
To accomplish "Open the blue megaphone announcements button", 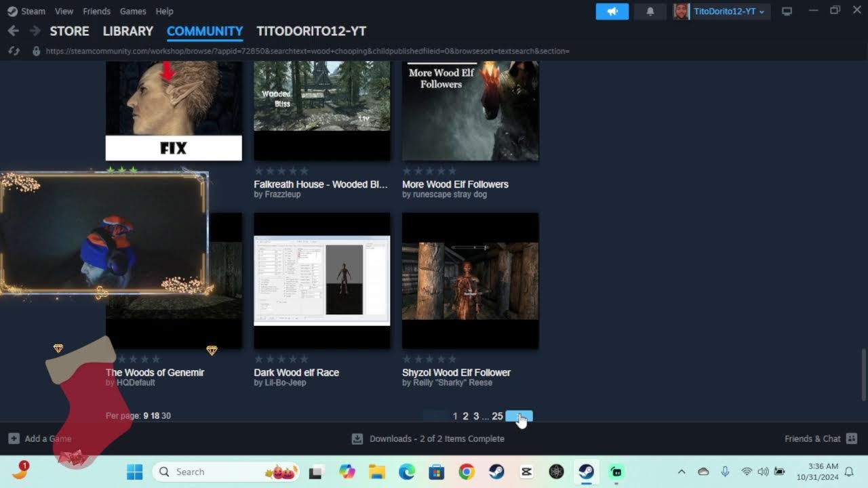I will (612, 12).
